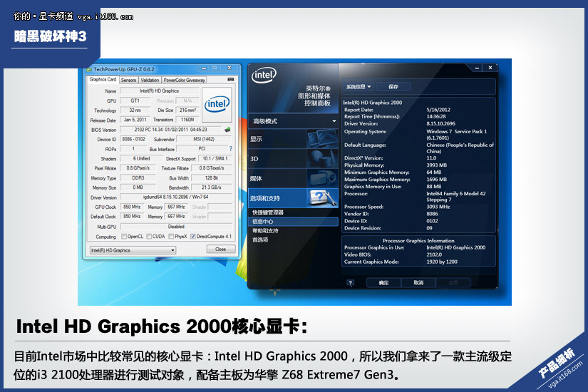Open the PowerColor Giveaway tab

click(x=184, y=81)
